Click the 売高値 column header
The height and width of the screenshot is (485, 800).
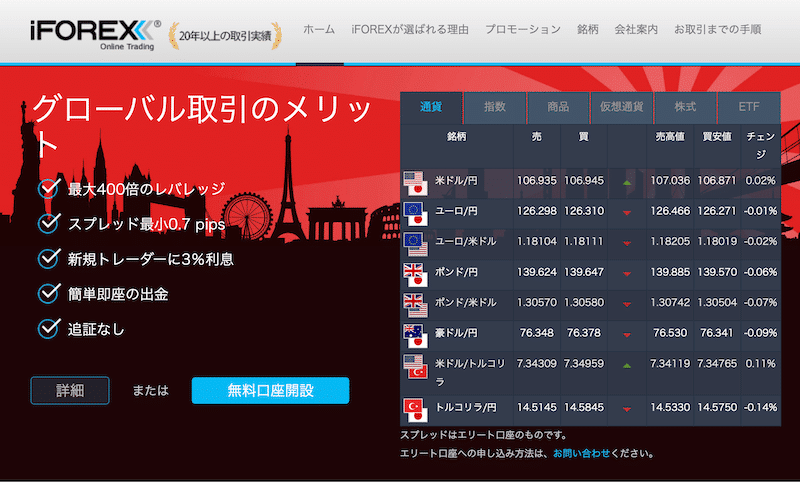[669, 137]
